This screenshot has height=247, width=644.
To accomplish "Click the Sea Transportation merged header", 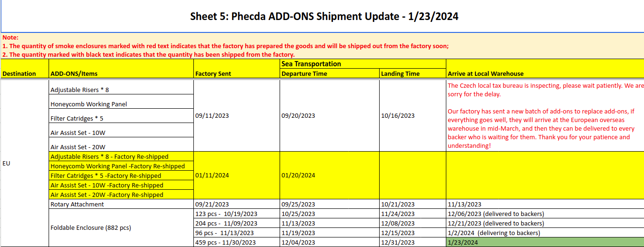I will click(363, 64).
